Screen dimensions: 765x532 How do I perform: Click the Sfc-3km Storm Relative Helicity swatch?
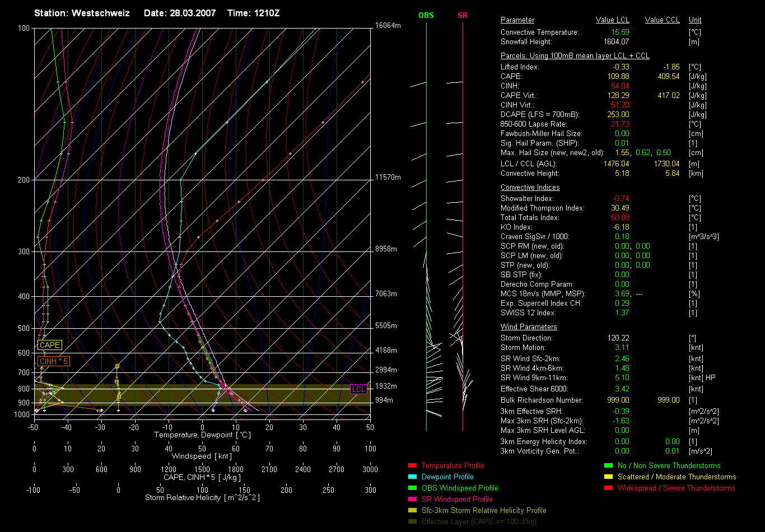pyautogui.click(x=413, y=511)
